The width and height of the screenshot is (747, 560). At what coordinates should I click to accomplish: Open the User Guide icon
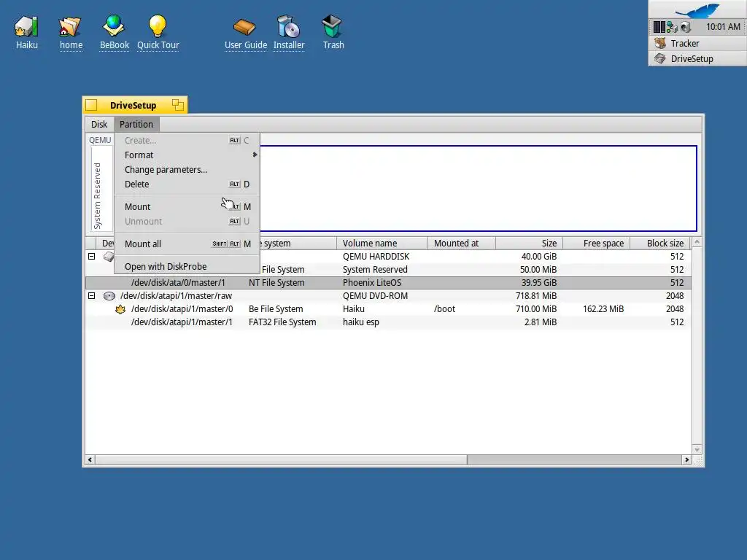click(x=245, y=27)
